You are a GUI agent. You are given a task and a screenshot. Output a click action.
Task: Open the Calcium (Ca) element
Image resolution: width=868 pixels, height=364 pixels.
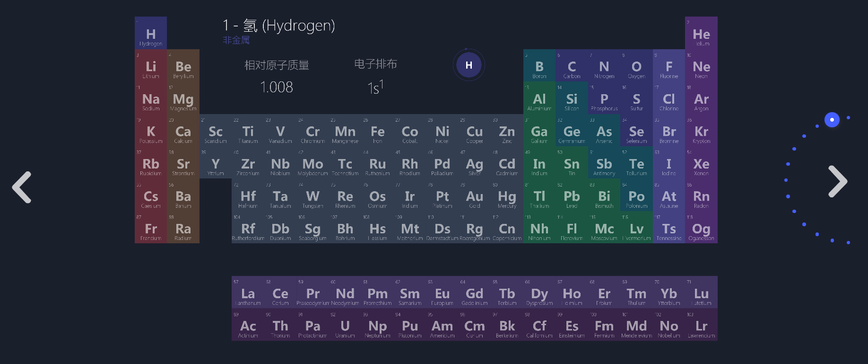(183, 131)
